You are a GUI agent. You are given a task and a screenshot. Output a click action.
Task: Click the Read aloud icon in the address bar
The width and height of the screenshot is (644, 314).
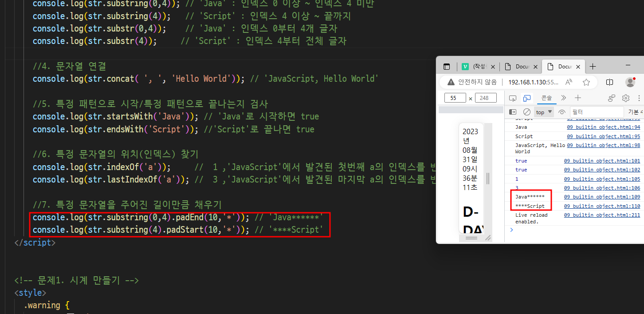tap(569, 82)
